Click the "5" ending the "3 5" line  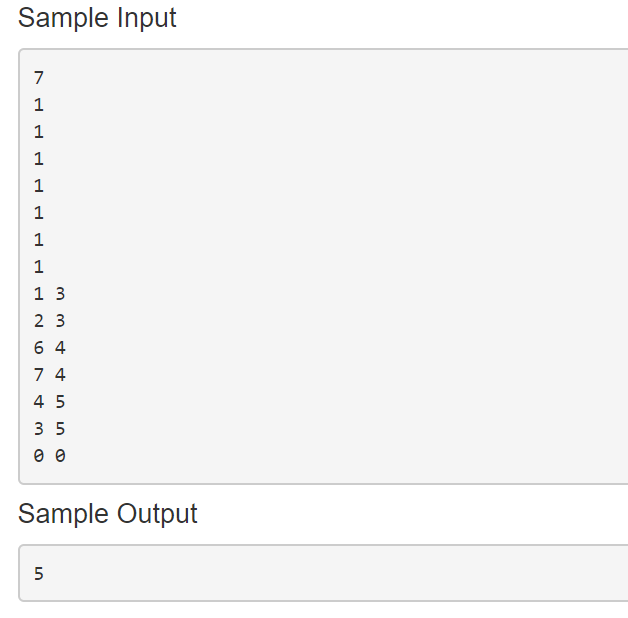click(60, 429)
